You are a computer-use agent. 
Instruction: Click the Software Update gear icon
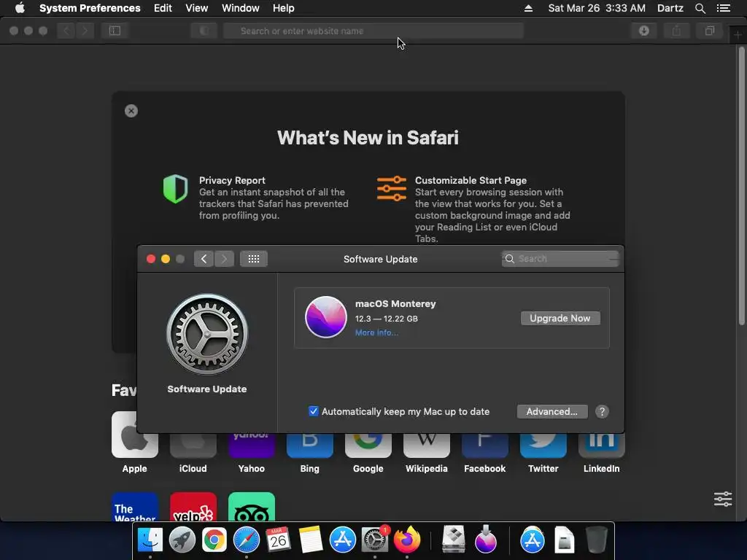coord(207,334)
